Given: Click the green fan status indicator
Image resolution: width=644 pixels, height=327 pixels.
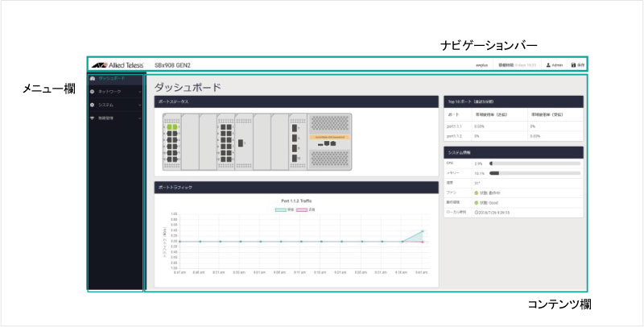Looking at the screenshot, I should (x=477, y=192).
